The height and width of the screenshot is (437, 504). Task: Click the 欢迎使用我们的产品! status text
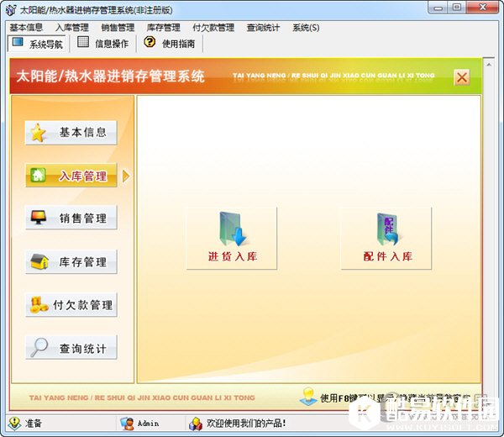click(246, 424)
